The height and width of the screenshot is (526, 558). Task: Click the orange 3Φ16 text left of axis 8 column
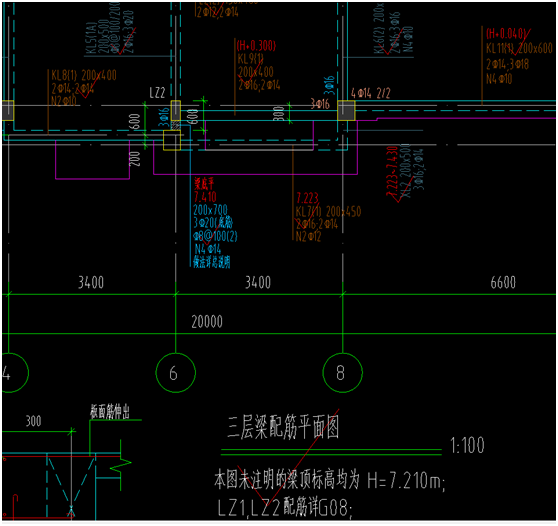[320, 104]
